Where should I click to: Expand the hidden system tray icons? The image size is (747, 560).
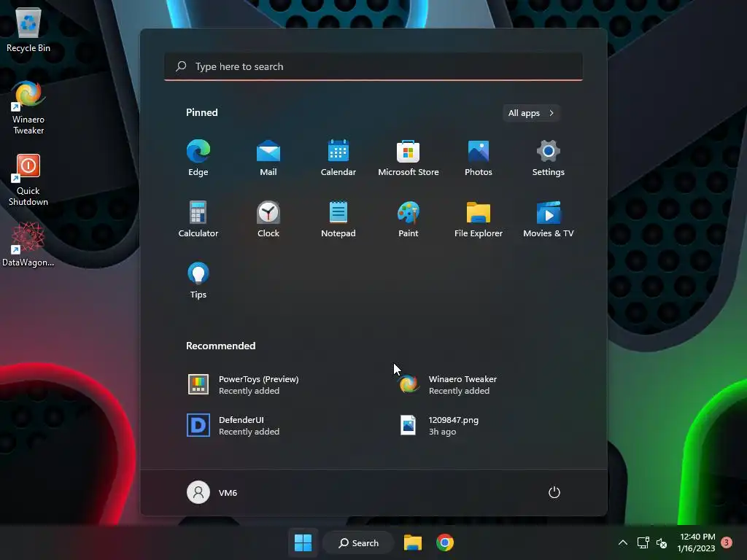click(x=623, y=542)
